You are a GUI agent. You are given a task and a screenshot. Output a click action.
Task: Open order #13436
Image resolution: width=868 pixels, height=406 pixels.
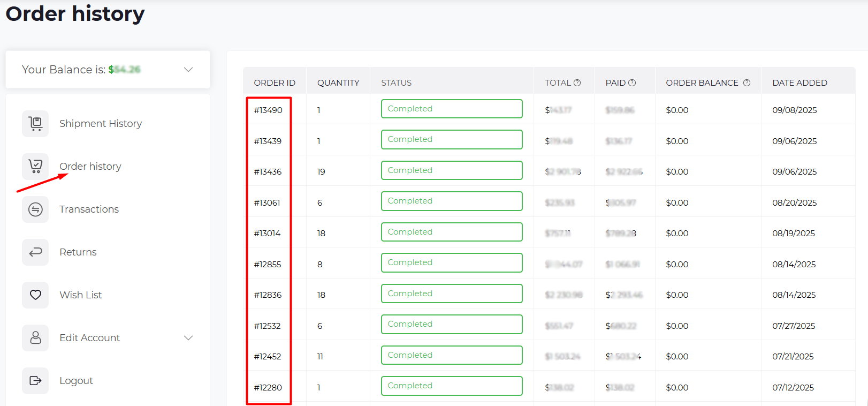point(268,172)
